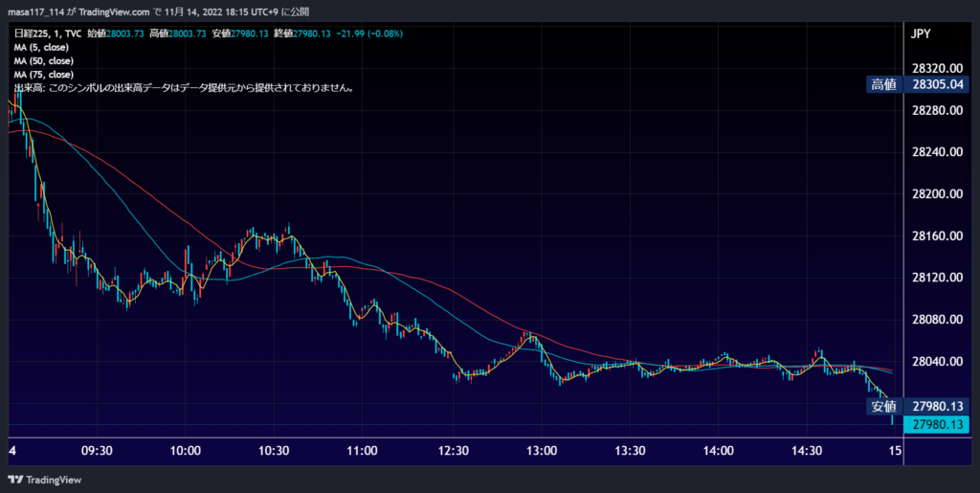The width and height of the screenshot is (980, 493).
Task: Click the 日経225 symbol title
Action: click(48, 34)
